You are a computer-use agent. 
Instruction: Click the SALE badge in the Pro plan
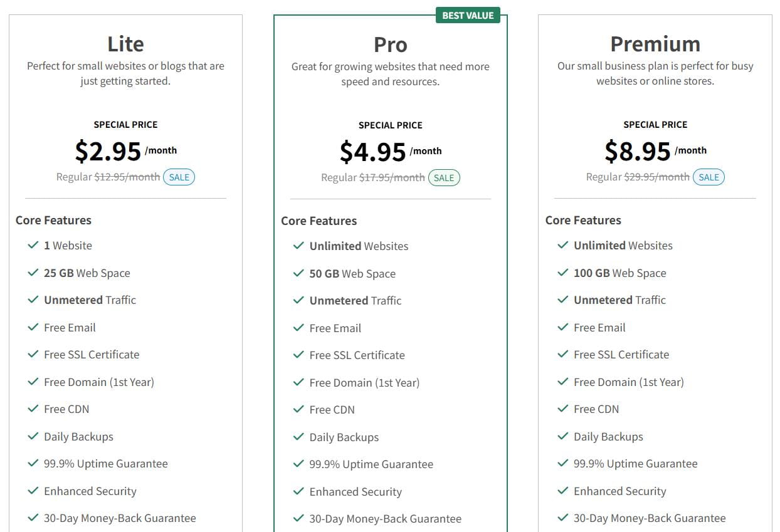pyautogui.click(x=444, y=178)
